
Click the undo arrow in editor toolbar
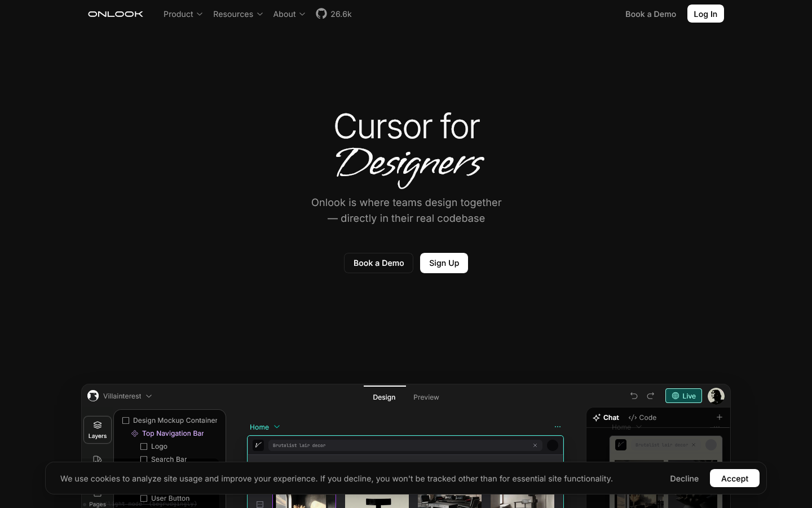[x=634, y=396]
